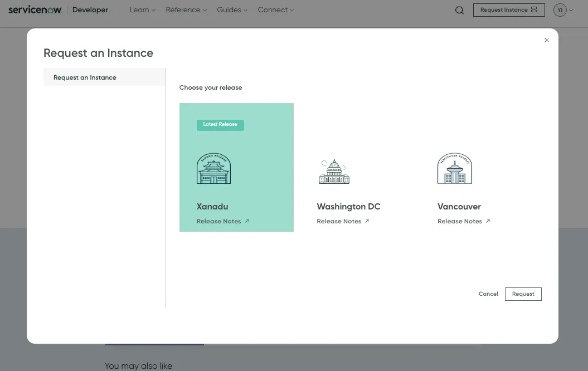Expand the Connect menu
The height and width of the screenshot is (371, 588).
(276, 10)
